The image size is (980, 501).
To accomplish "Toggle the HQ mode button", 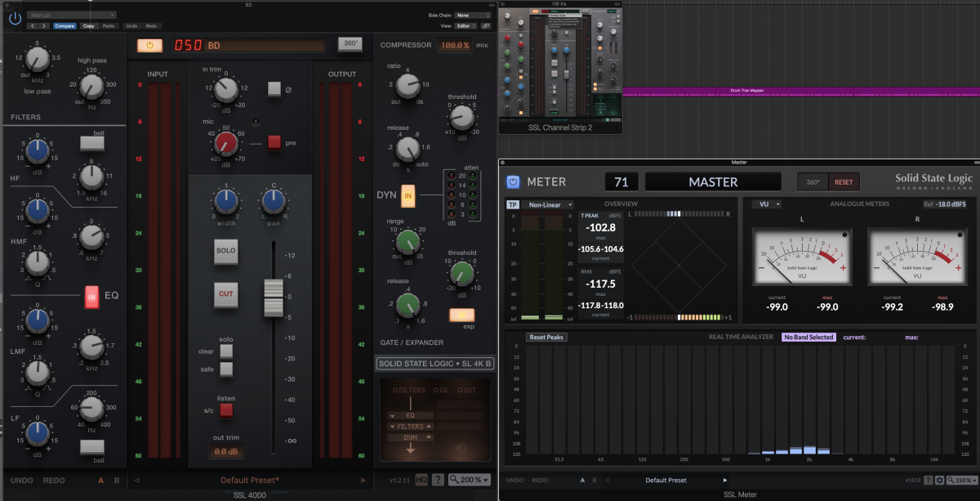I will pyautogui.click(x=421, y=481).
